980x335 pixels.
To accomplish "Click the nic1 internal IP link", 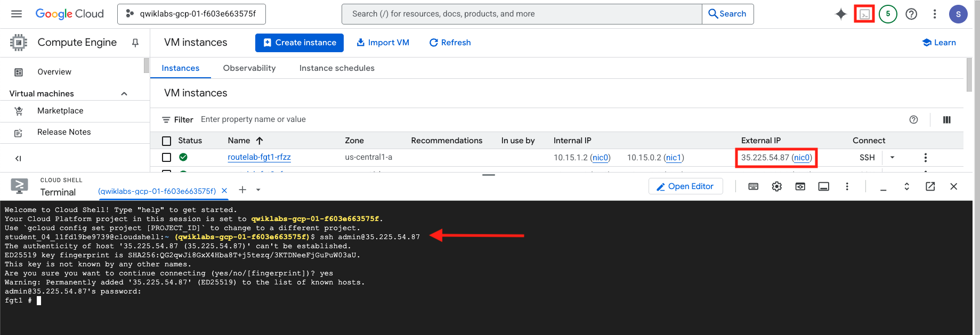I will click(674, 158).
